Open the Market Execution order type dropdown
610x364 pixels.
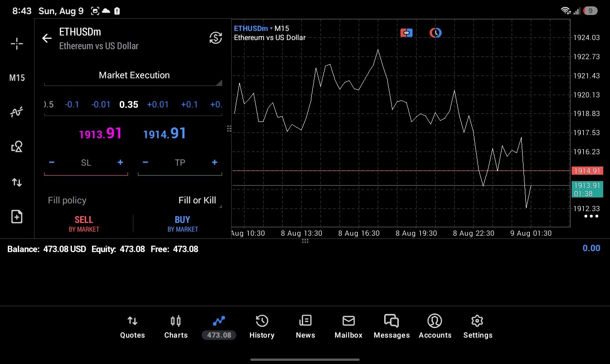pos(133,76)
